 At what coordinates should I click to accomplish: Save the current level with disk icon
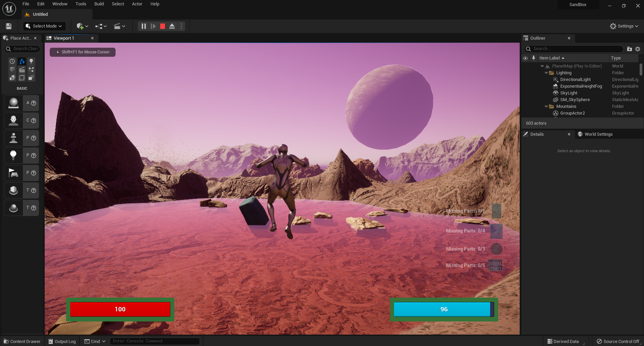coord(9,26)
